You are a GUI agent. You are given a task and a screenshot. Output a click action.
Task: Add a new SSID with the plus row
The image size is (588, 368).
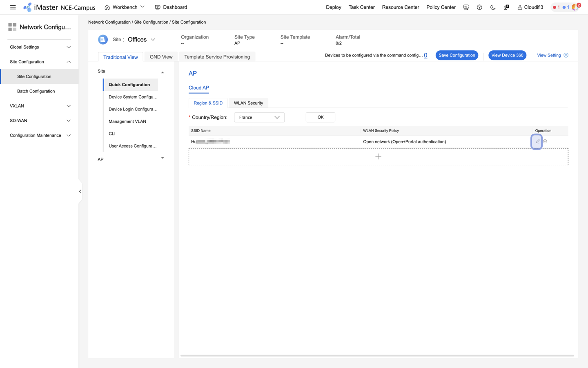click(x=378, y=157)
